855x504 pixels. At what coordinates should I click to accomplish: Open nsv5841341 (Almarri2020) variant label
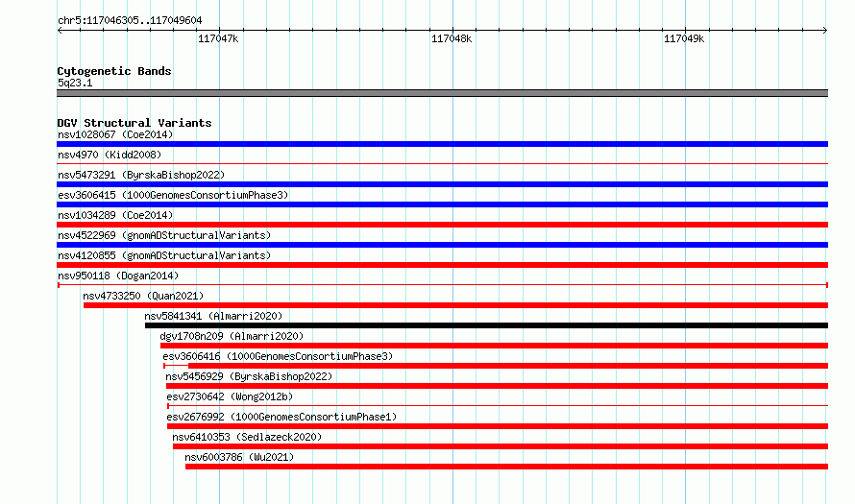click(213, 316)
